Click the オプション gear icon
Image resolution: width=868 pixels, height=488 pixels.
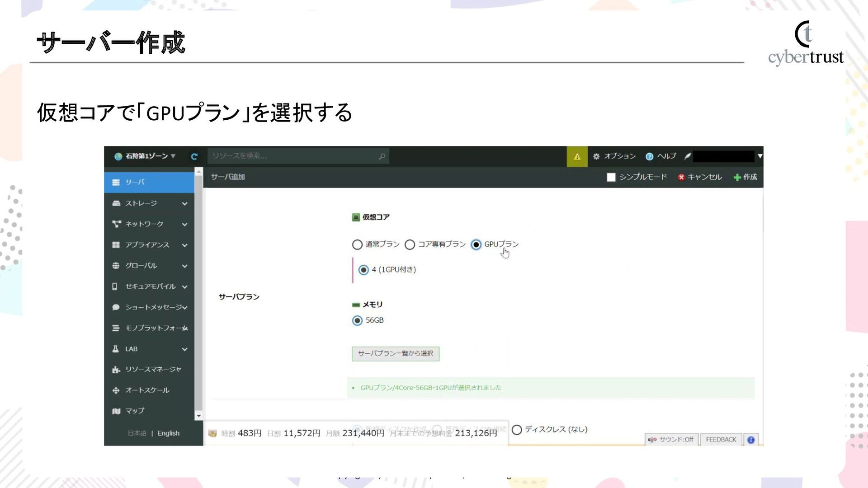pos(596,156)
